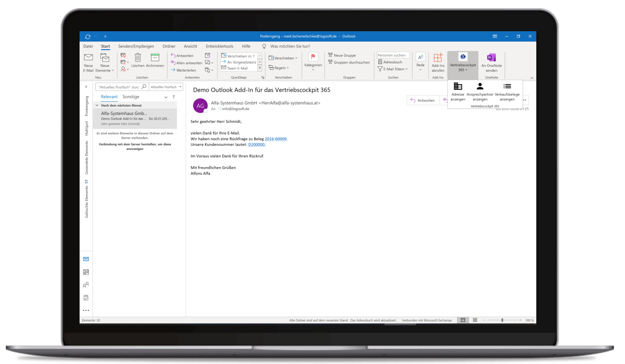Open the Hilfe tab

pos(246,46)
